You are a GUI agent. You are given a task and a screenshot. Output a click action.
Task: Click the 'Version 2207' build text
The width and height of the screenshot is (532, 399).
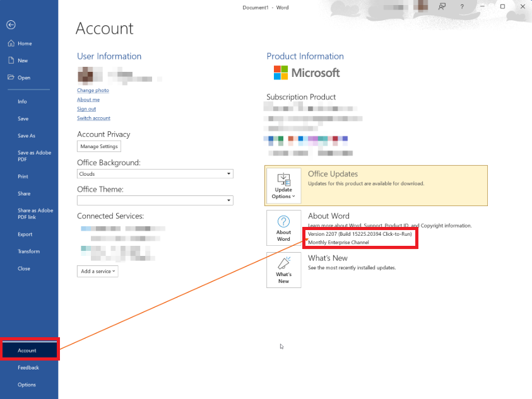360,234
